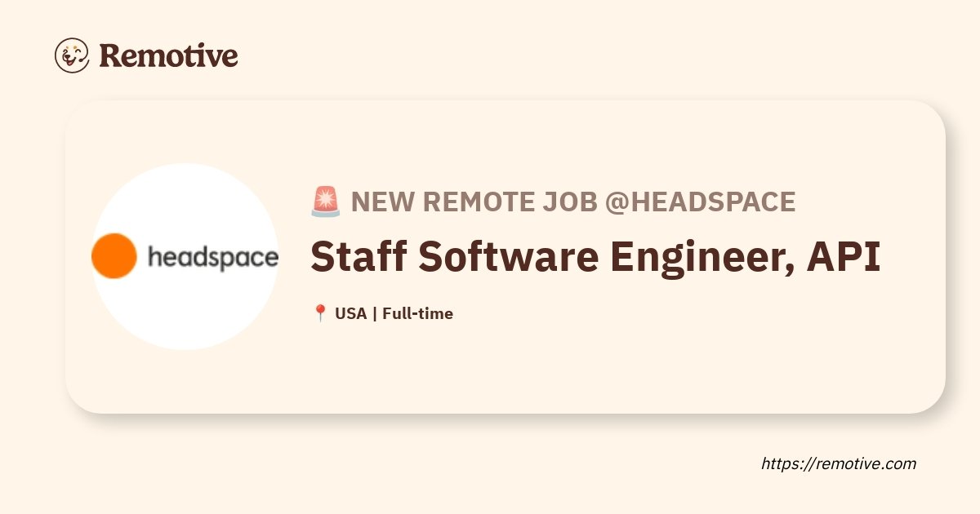Click the Remotive brand wordmark
980x514 pixels.
point(169,55)
